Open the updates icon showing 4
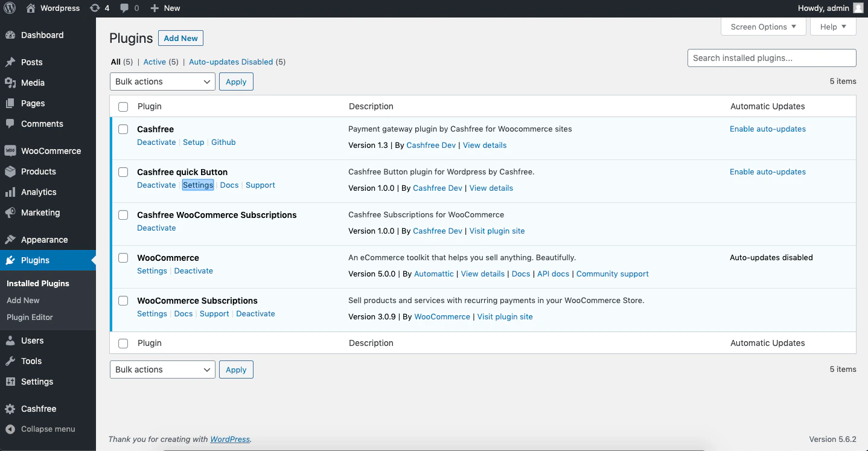This screenshot has height=451, width=868. pos(95,8)
